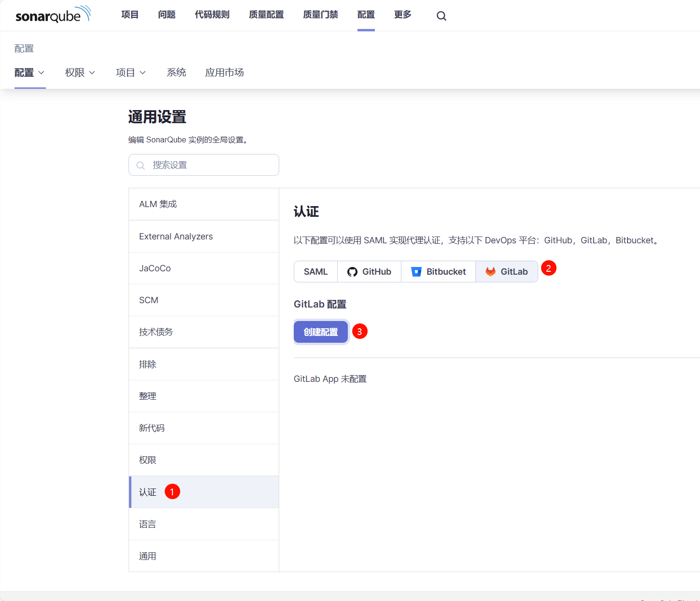This screenshot has width=700, height=601.
Task: Click the search magnifier icon in top navigation
Action: (x=441, y=16)
